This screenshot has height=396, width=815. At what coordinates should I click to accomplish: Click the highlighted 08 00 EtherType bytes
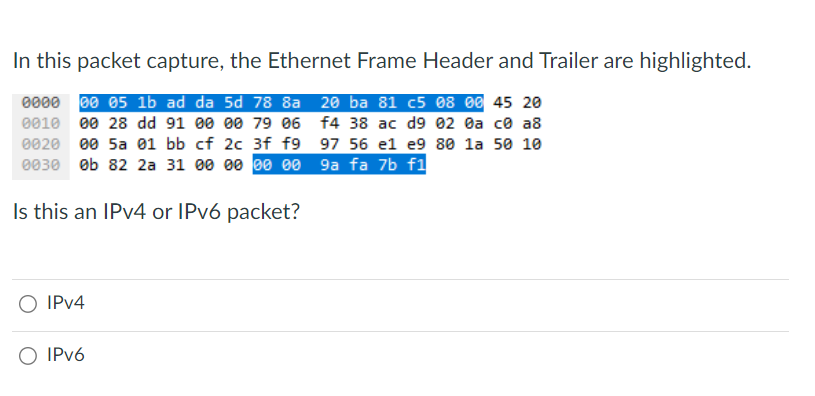click(x=459, y=103)
